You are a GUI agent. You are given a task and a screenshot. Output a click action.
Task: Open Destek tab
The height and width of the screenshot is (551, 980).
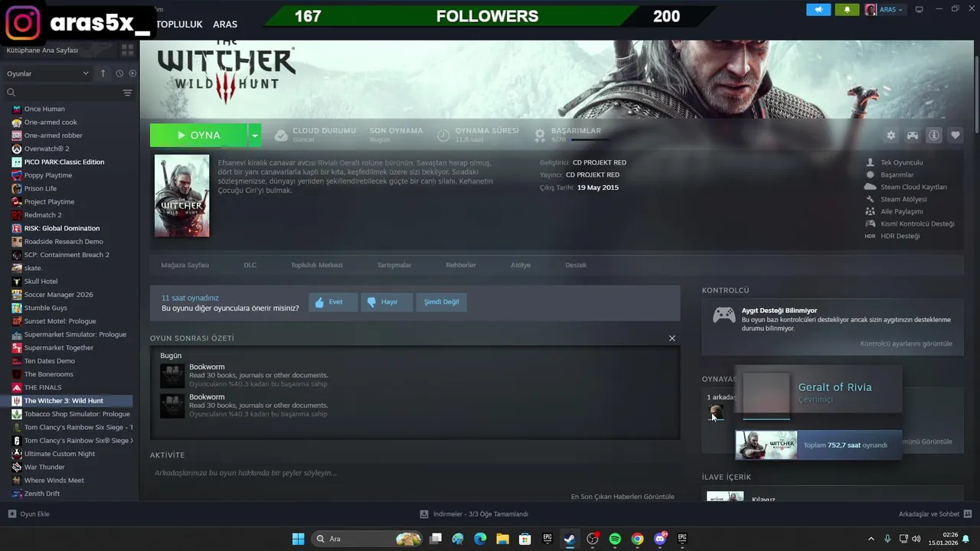coord(576,265)
